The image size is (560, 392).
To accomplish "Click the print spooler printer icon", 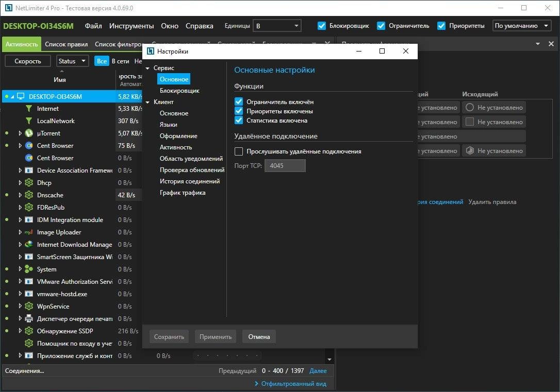I will click(28, 318).
